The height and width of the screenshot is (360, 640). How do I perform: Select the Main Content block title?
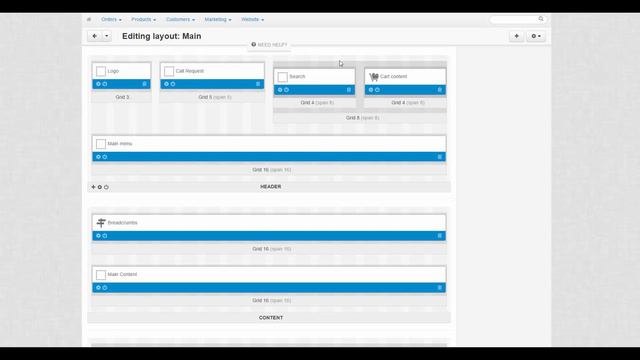coord(122,274)
